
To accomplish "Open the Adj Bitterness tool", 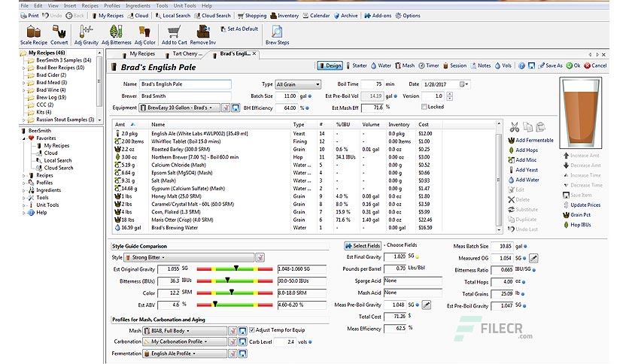I will pyautogui.click(x=117, y=35).
